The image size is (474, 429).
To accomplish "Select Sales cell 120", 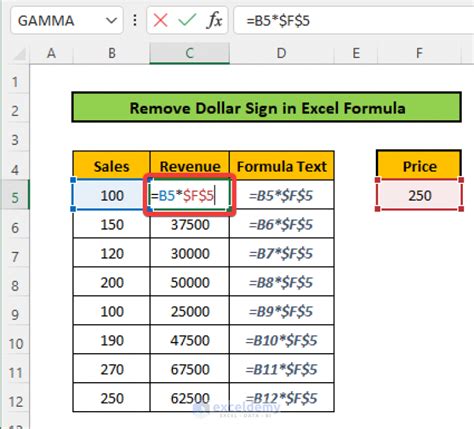I will pyautogui.click(x=111, y=253).
